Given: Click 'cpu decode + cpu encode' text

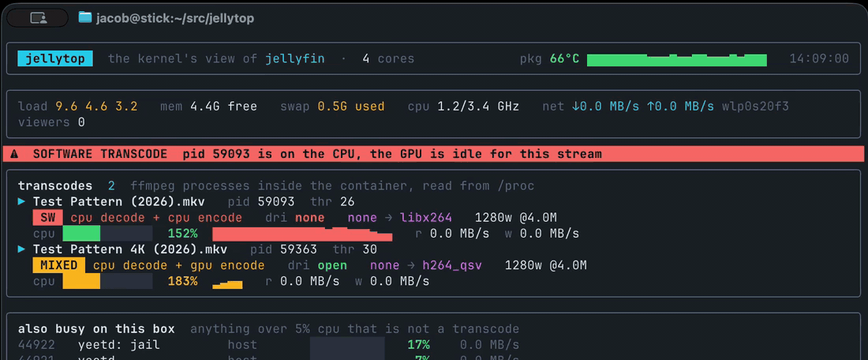Looking at the screenshot, I should tap(156, 218).
